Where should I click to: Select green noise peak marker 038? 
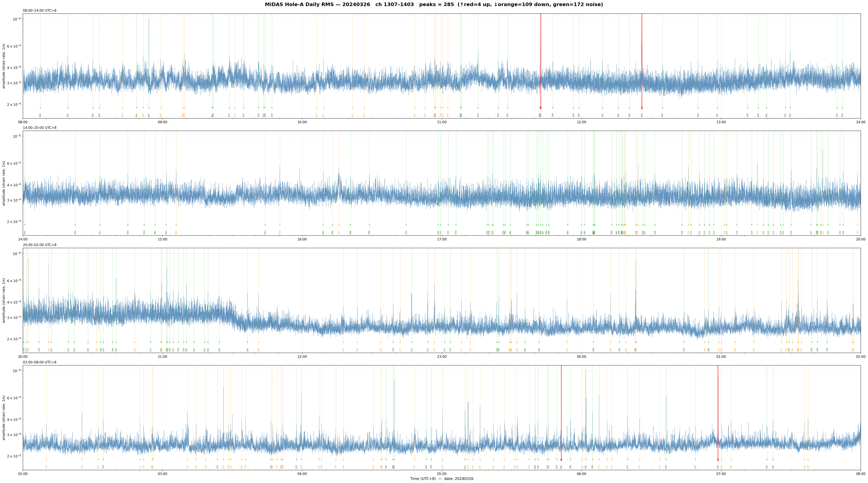[553, 108]
